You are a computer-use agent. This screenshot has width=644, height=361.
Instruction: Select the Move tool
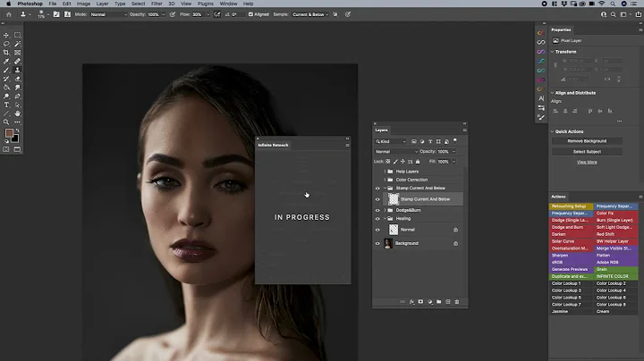[x=6, y=35]
